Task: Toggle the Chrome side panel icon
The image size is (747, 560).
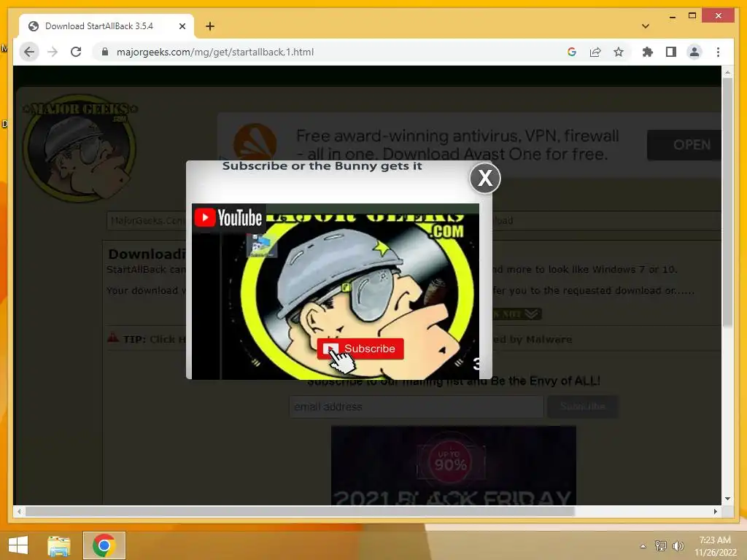Action: [x=671, y=52]
